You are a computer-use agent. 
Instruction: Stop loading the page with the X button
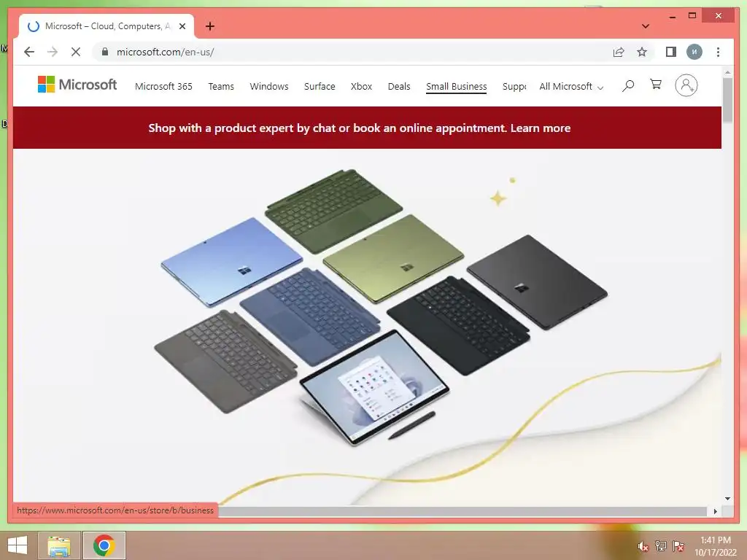click(76, 52)
